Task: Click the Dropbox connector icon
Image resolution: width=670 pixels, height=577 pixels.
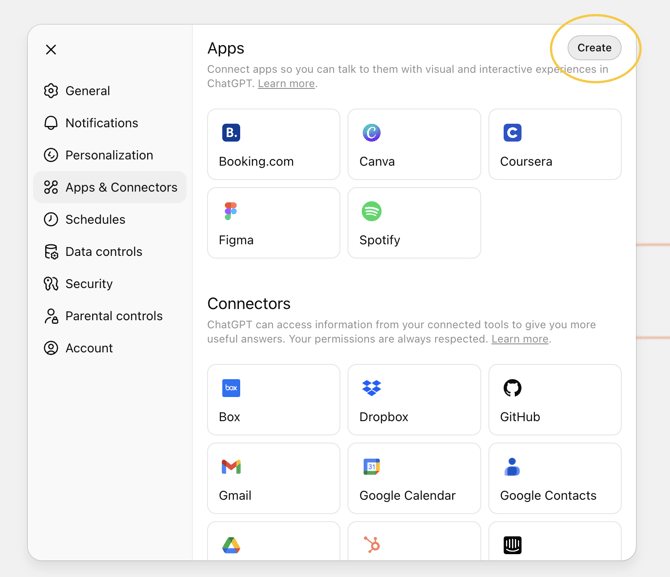Action: [x=371, y=388]
